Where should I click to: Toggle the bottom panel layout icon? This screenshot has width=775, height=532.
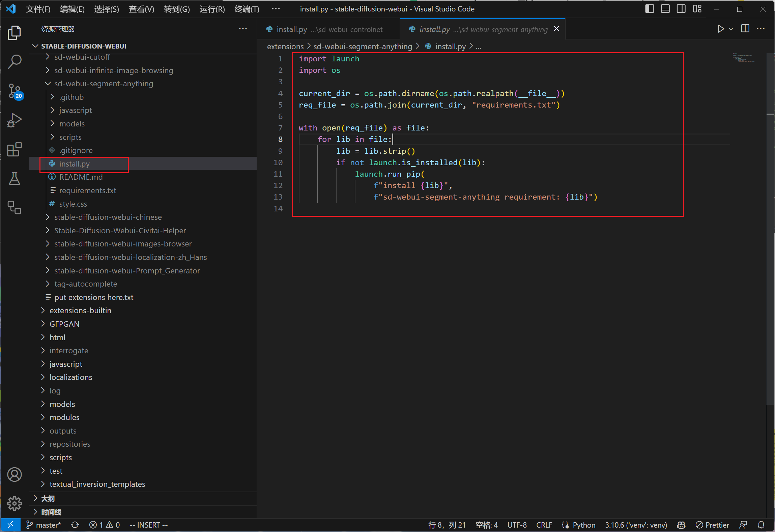[x=665, y=9]
